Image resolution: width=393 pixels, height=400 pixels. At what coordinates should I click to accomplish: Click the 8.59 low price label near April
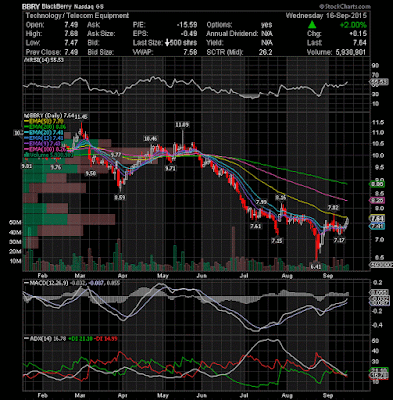(x=119, y=197)
